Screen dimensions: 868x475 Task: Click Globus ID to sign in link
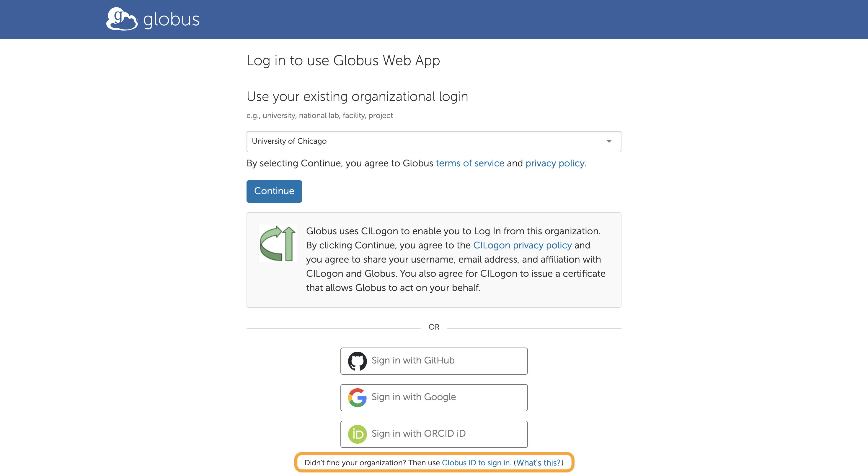[476, 463]
